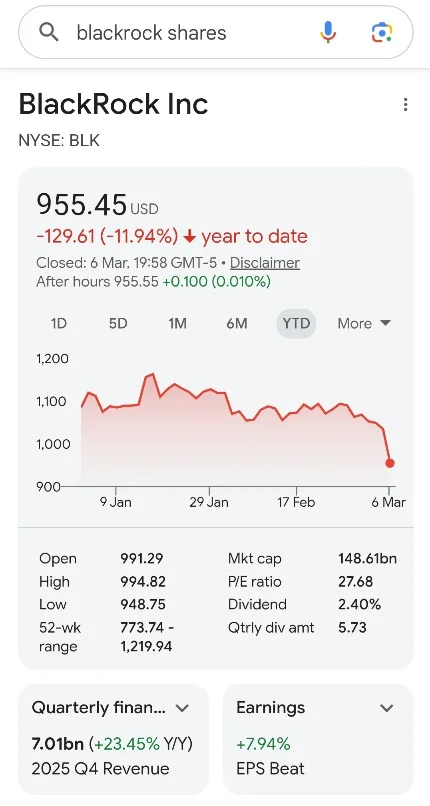This screenshot has height=806, width=430.
Task: Expand the Earnings card chevron
Action: pyautogui.click(x=386, y=708)
